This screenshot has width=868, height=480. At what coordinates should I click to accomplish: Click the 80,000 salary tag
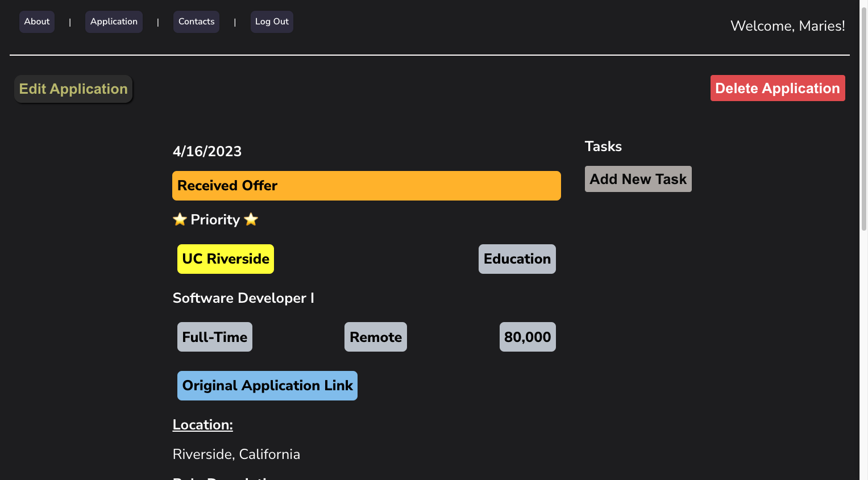528,337
